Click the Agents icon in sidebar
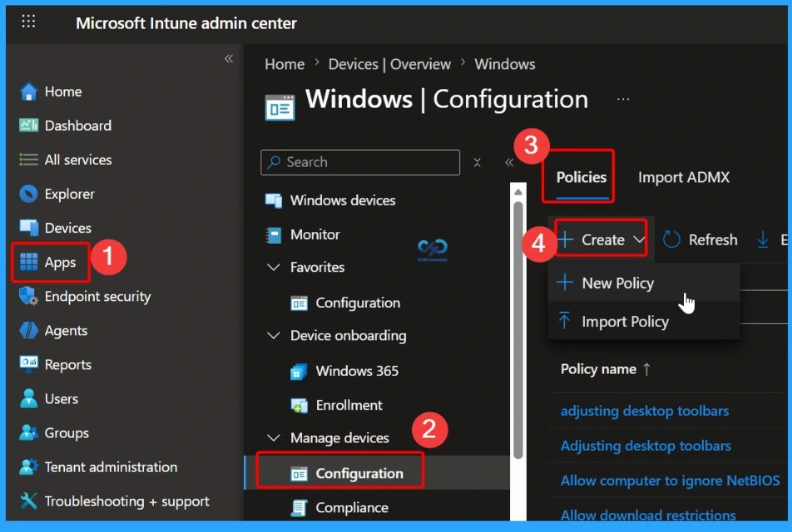This screenshot has width=792, height=532. pyautogui.click(x=28, y=330)
